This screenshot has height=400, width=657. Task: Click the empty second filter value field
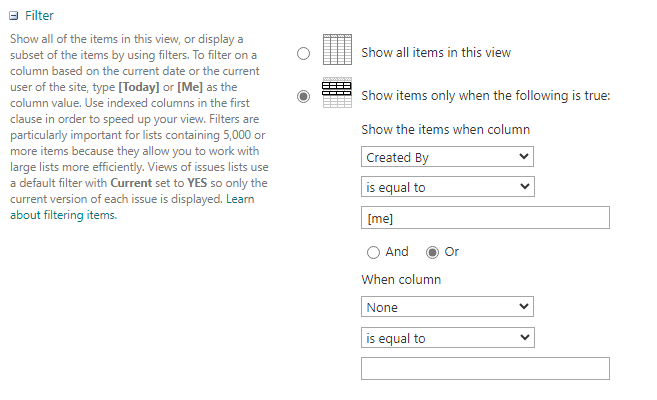pos(485,369)
